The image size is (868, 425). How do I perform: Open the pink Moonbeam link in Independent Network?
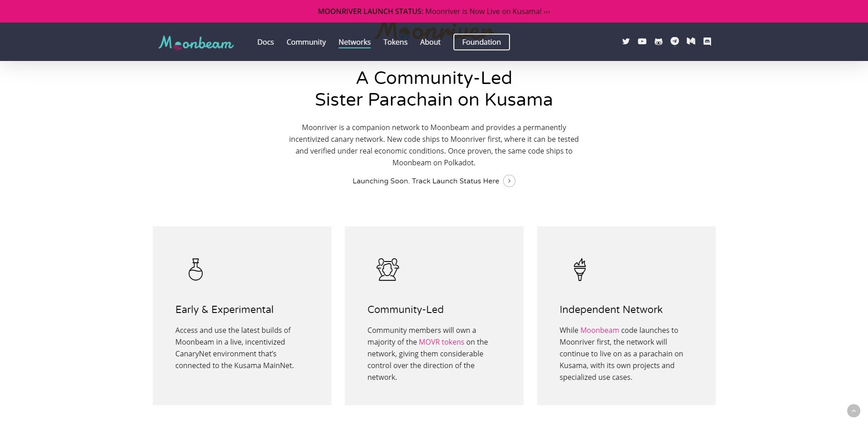599,330
